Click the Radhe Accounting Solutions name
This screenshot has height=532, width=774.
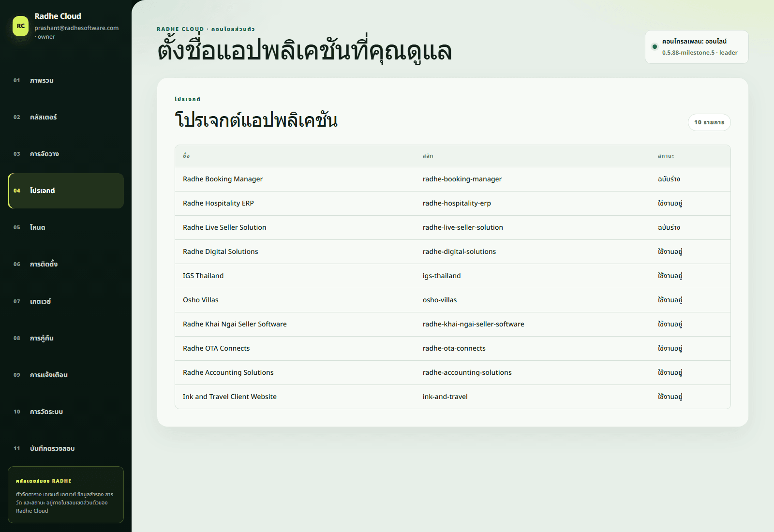pos(228,372)
